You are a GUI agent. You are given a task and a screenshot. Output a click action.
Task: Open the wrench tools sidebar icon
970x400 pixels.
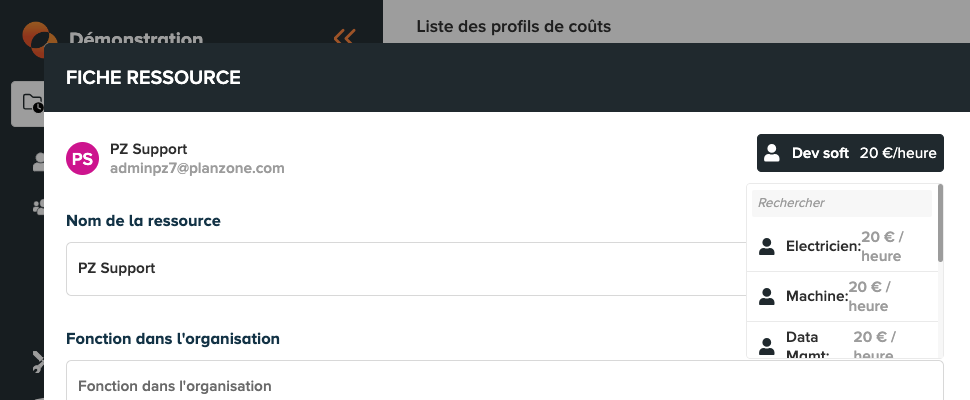[38, 362]
